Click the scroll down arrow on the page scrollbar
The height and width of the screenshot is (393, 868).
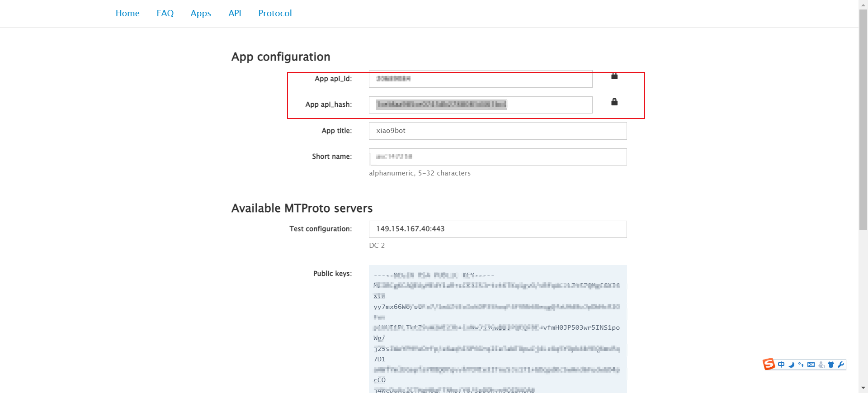pyautogui.click(x=863, y=388)
